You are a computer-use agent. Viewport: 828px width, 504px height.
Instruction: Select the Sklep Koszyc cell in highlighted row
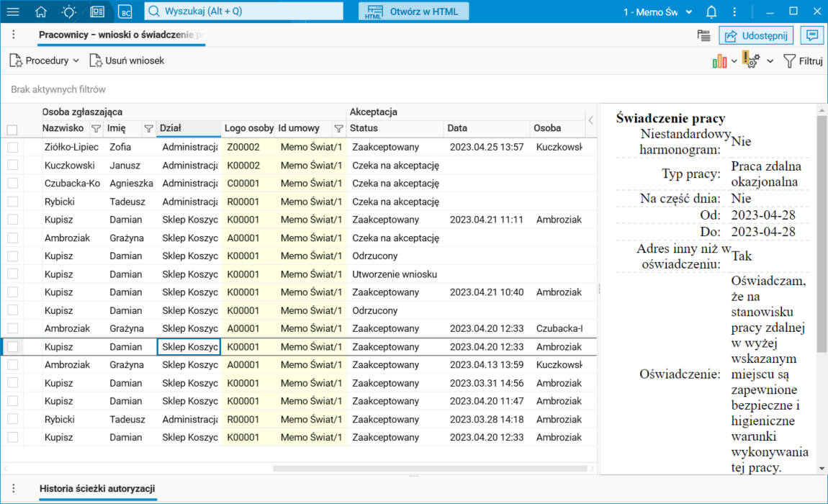click(189, 347)
